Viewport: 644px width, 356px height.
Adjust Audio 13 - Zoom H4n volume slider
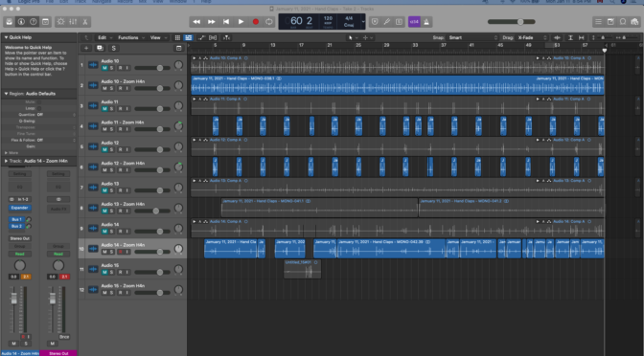click(x=152, y=211)
